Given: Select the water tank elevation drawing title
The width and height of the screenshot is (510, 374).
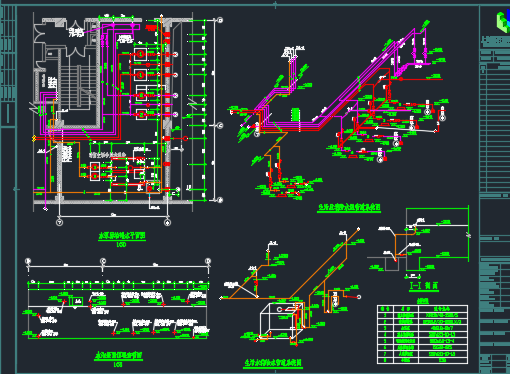Looking at the screenshot, I should pyautogui.click(x=118, y=355).
